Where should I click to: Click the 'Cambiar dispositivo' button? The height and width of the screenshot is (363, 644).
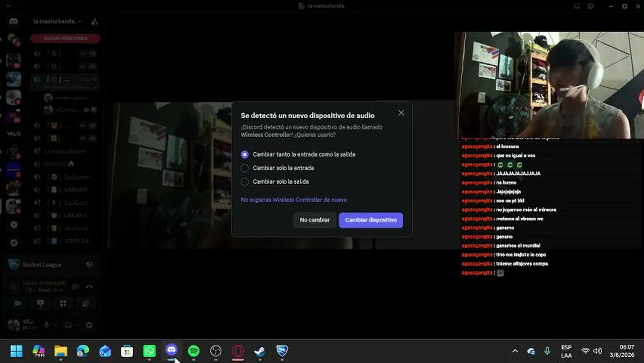pos(371,220)
